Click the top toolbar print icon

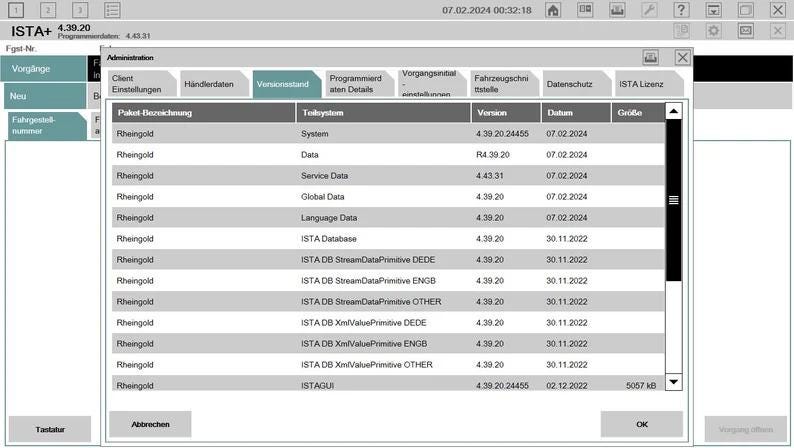[617, 10]
